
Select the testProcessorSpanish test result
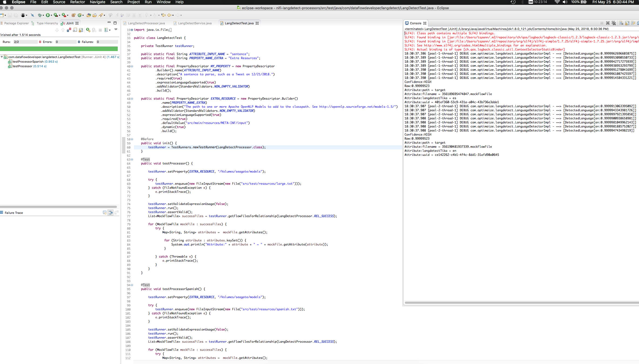click(x=35, y=62)
